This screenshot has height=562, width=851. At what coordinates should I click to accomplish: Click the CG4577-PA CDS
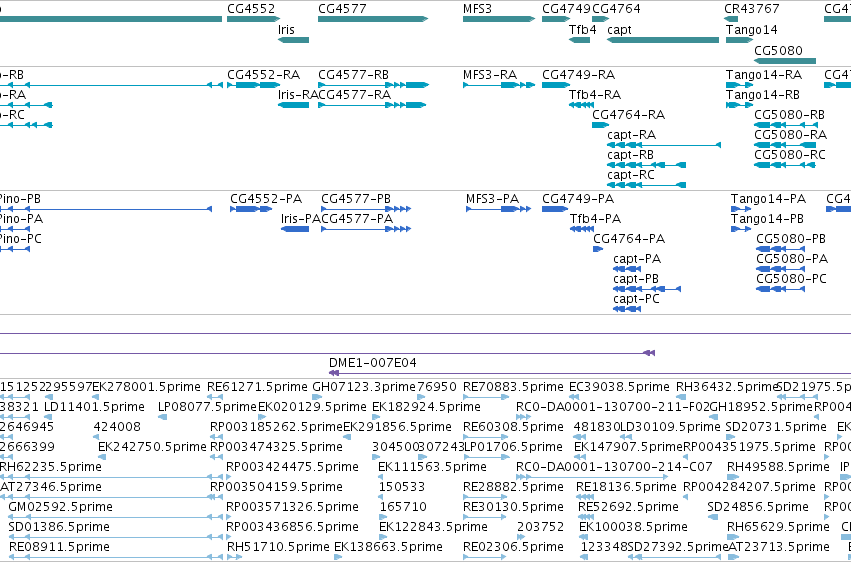[366, 229]
